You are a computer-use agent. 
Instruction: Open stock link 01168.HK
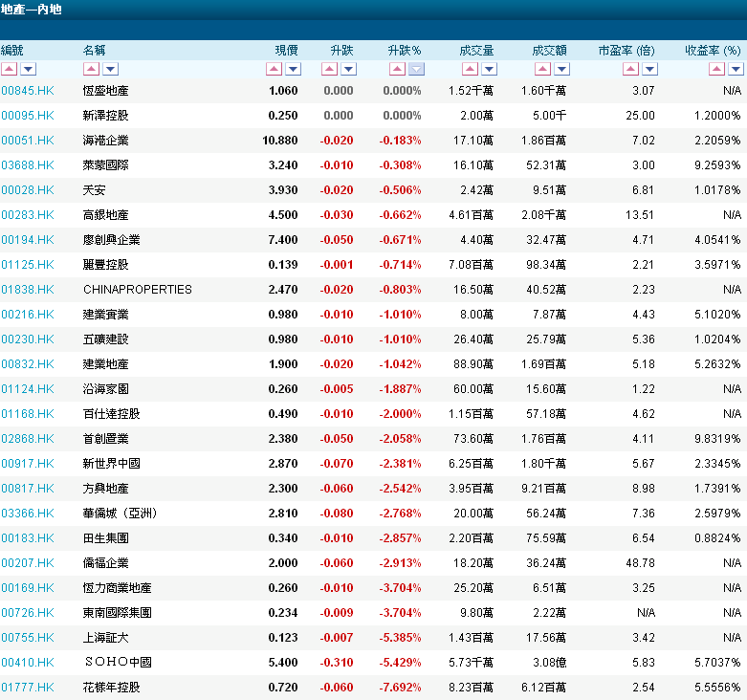28,414
